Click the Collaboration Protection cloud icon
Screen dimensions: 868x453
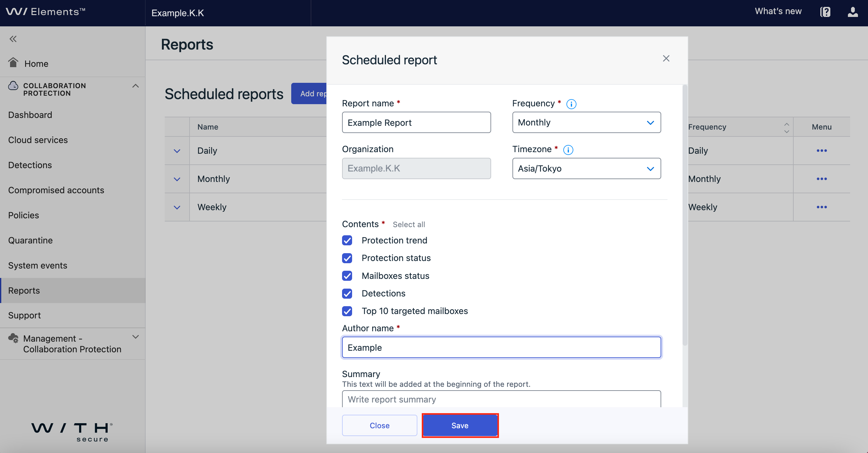pyautogui.click(x=13, y=86)
